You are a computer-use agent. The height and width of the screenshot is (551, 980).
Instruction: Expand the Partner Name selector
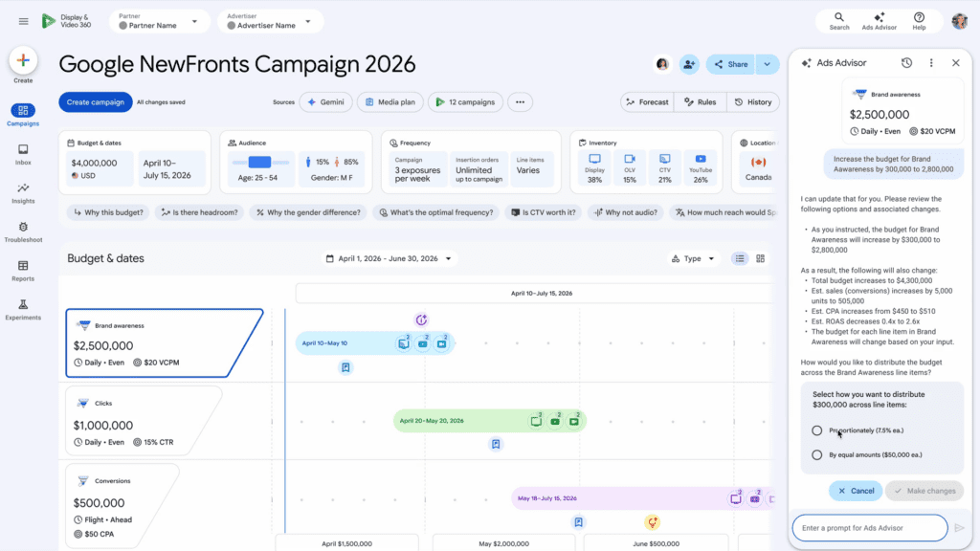pos(159,20)
